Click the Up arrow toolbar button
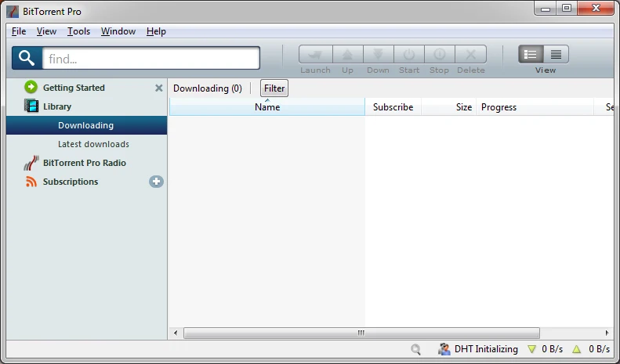Viewport: 620px width, 364px height. click(x=347, y=55)
